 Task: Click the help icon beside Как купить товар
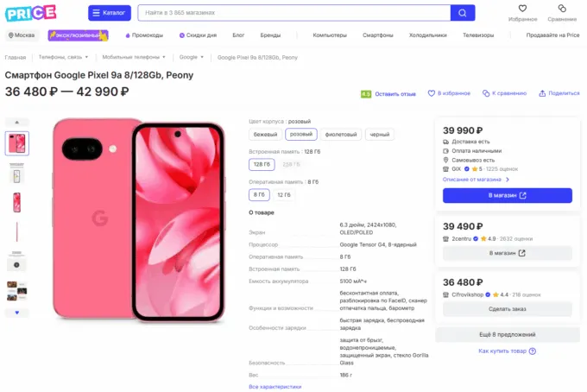click(533, 351)
